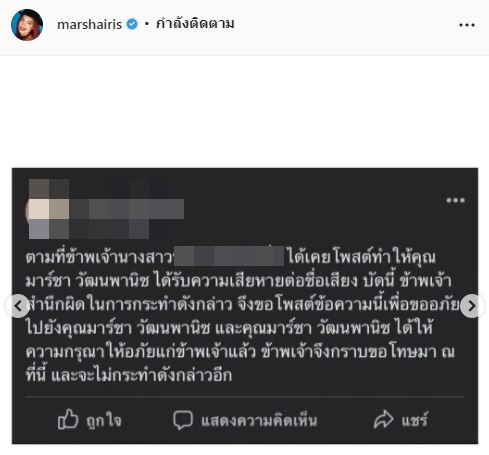Select the แสดงความคิดเห็น comment label

tap(259, 421)
